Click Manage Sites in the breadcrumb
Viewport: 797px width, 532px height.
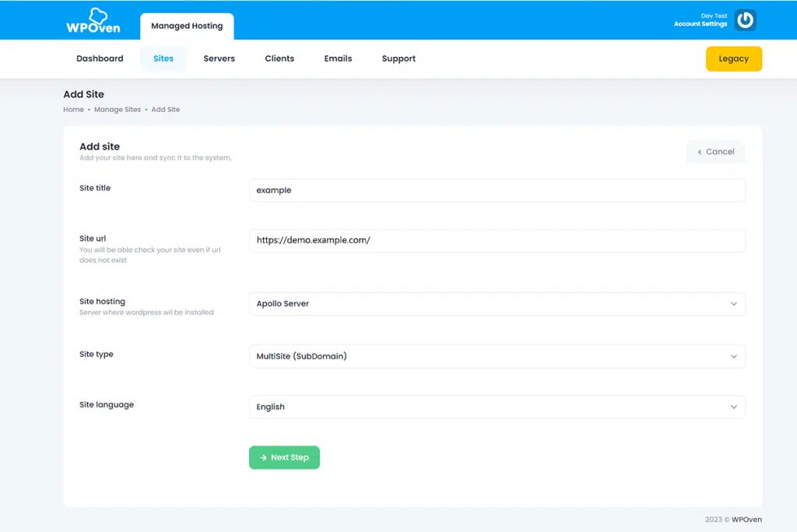coord(118,109)
